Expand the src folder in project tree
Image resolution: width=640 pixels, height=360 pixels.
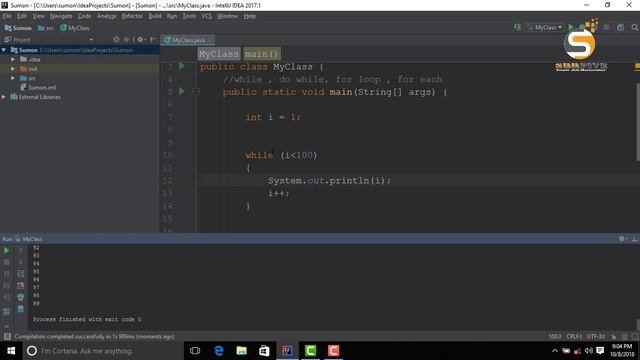[x=13, y=78]
